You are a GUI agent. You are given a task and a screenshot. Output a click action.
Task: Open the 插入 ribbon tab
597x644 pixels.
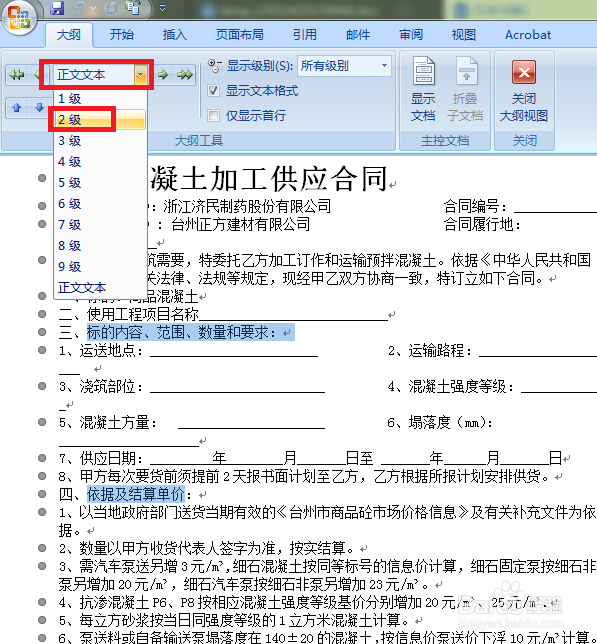(175, 35)
